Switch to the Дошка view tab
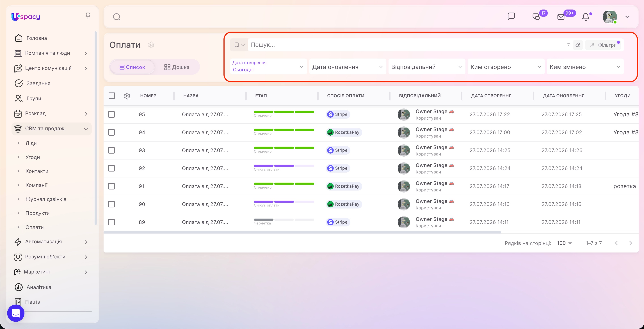 177,67
